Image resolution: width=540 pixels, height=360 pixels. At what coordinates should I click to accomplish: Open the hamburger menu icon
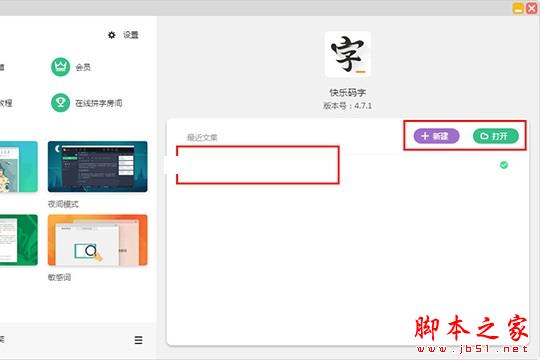click(x=138, y=340)
